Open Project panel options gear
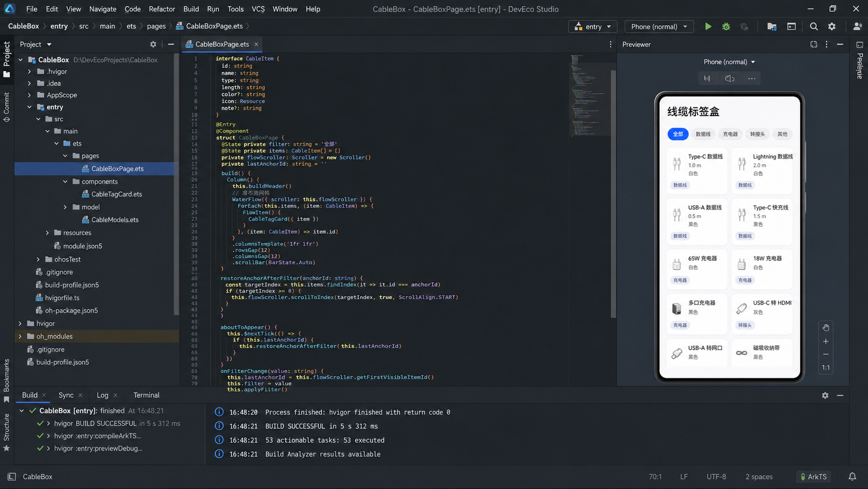The height and width of the screenshot is (489, 868). [x=153, y=44]
